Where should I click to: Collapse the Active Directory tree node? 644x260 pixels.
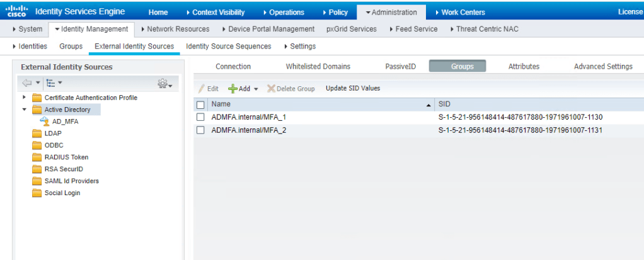point(24,110)
